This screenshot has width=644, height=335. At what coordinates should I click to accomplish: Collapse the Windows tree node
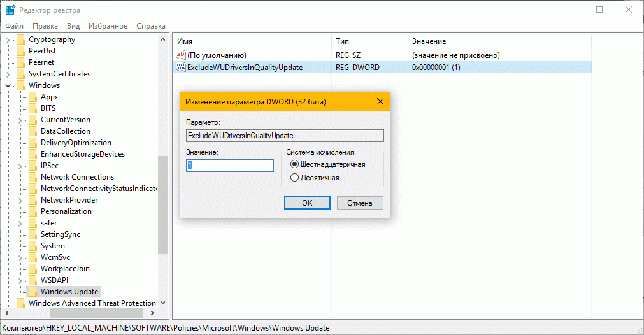(x=8, y=85)
